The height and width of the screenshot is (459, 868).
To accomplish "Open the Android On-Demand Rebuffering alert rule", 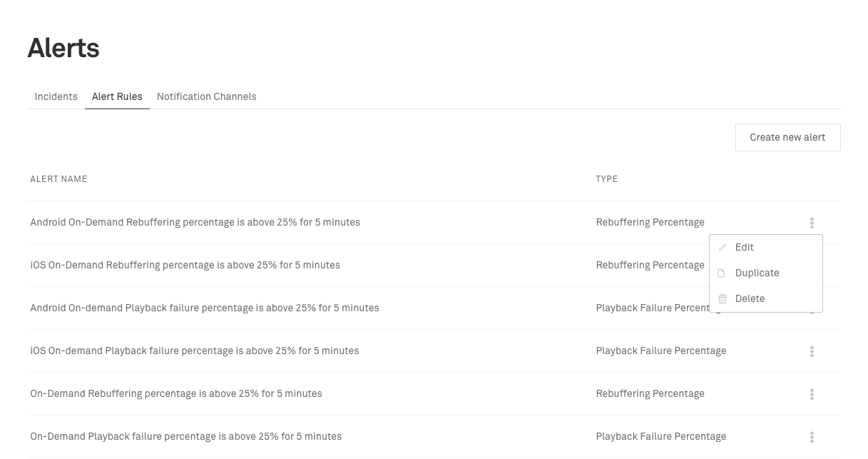I will 195,223.
